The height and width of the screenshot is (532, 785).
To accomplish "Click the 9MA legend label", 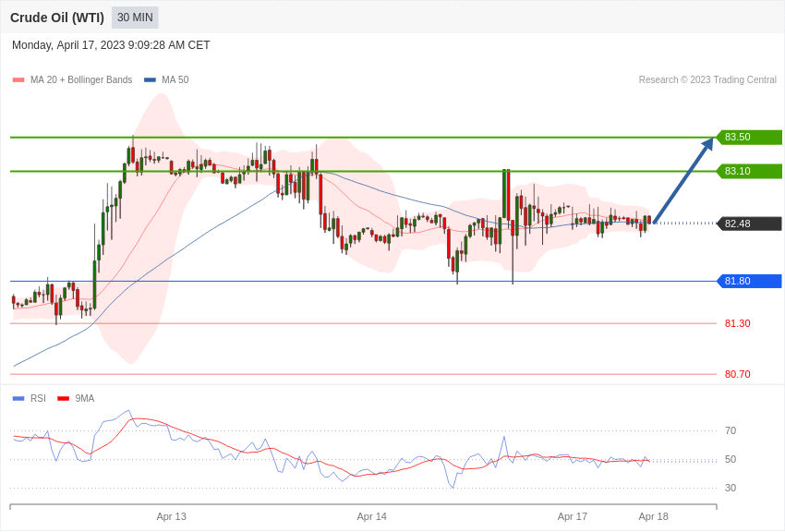I will [85, 399].
